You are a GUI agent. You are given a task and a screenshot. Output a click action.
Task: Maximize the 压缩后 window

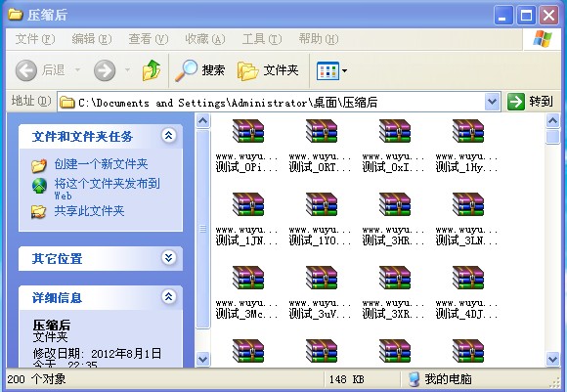(526, 16)
